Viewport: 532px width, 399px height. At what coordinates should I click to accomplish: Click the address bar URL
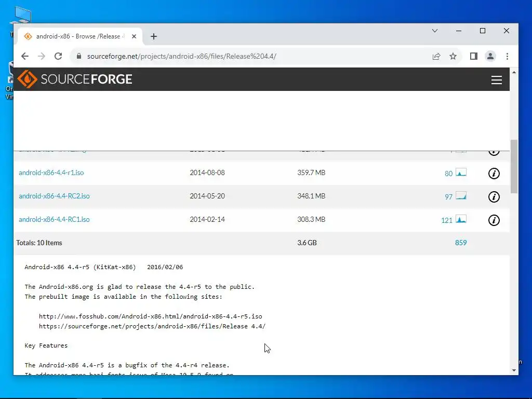(181, 56)
